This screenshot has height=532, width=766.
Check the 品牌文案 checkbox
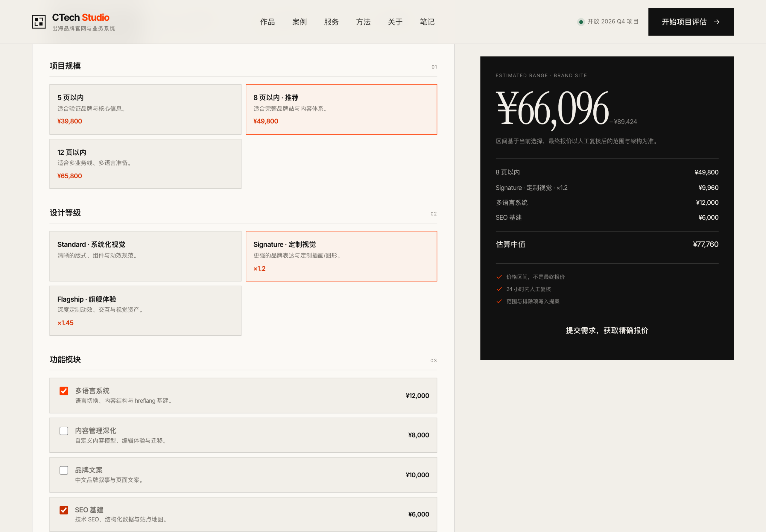pos(64,470)
